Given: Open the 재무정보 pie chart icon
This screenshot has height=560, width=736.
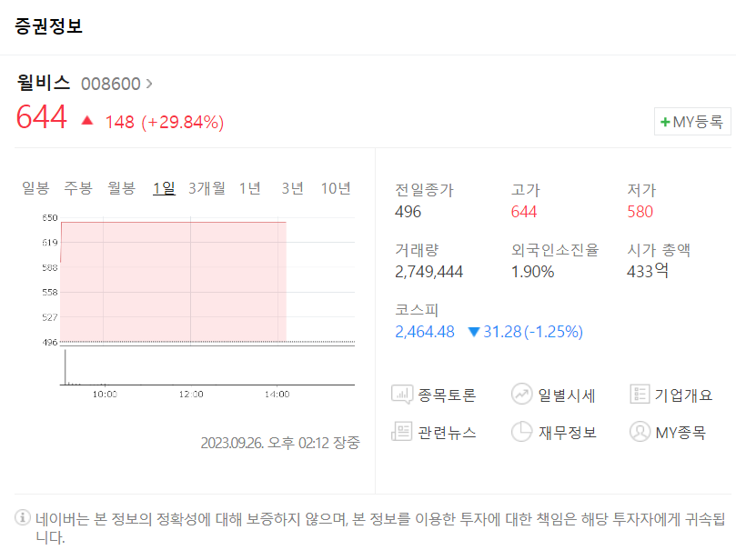Looking at the screenshot, I should point(521,432).
